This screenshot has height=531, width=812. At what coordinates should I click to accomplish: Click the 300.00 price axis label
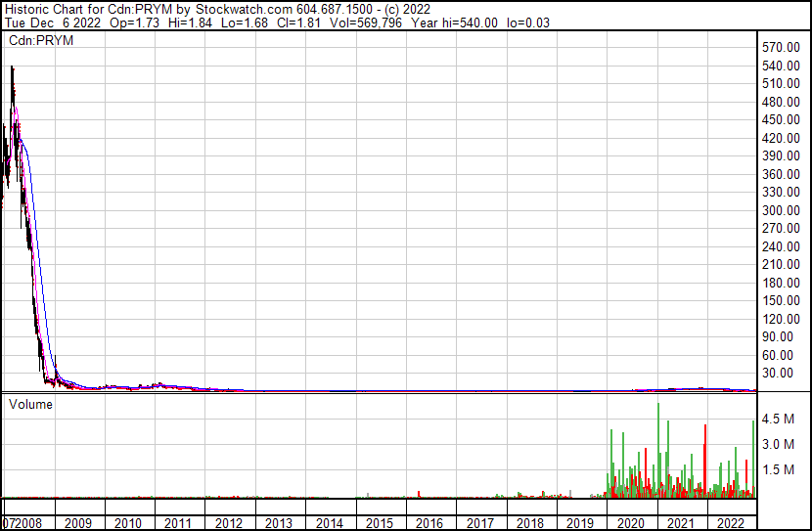pos(781,210)
